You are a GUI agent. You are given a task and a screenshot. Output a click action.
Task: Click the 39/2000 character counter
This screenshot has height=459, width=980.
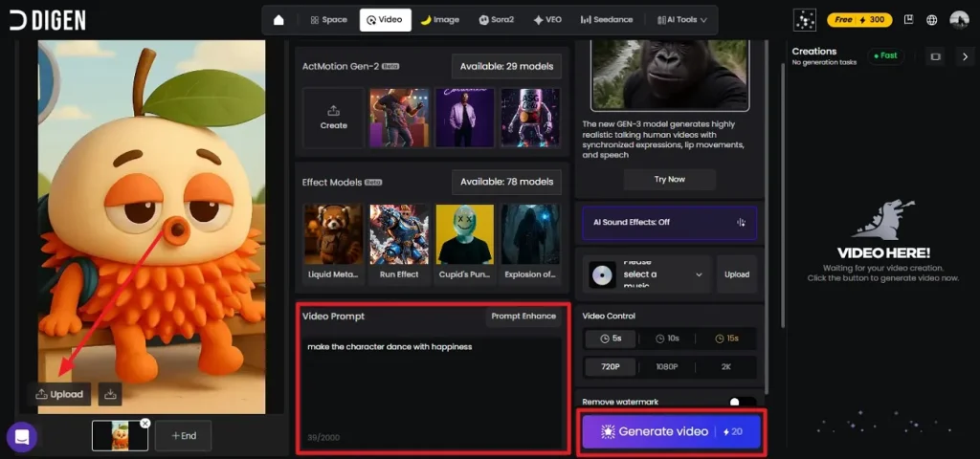click(323, 438)
